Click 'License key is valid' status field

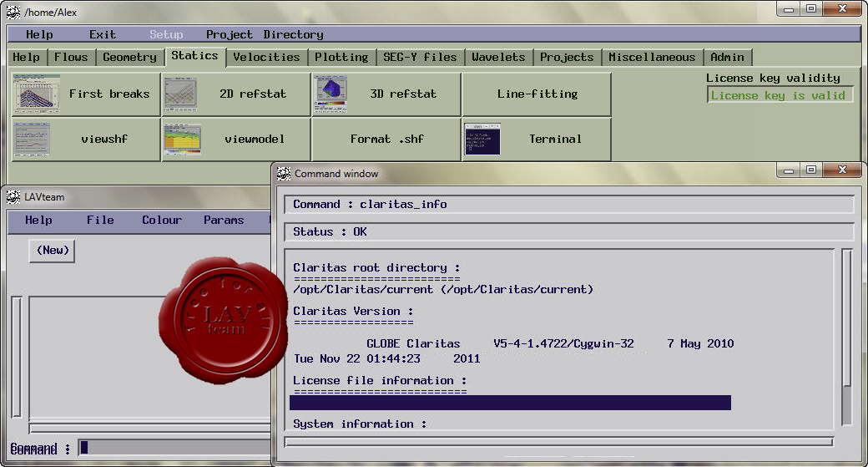(x=780, y=95)
